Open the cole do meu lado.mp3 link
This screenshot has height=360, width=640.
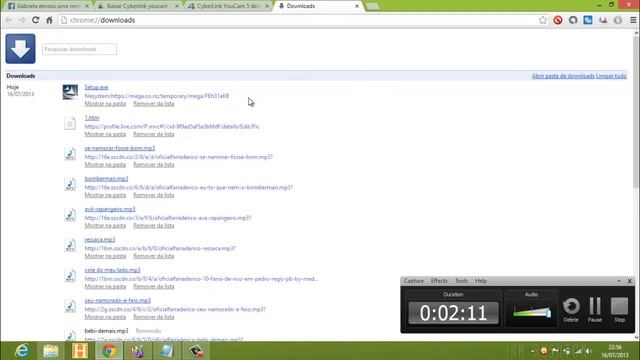(x=112, y=270)
